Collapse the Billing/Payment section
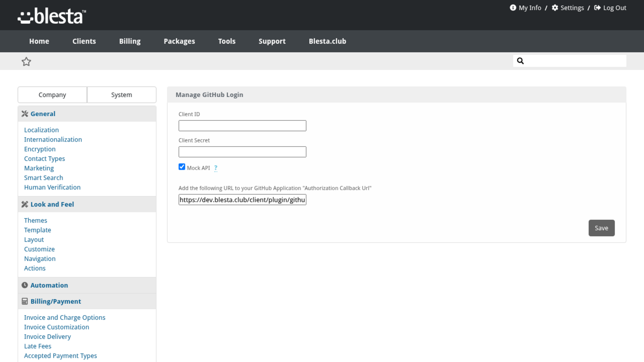The image size is (644, 362). (x=87, y=301)
